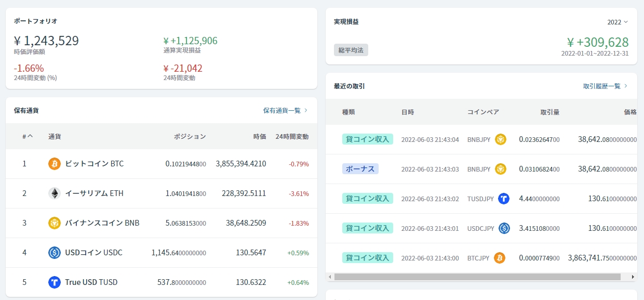644x300 pixels.
Task: Click the TUSDJPY pair icon in recent trades
Action: pos(503,199)
